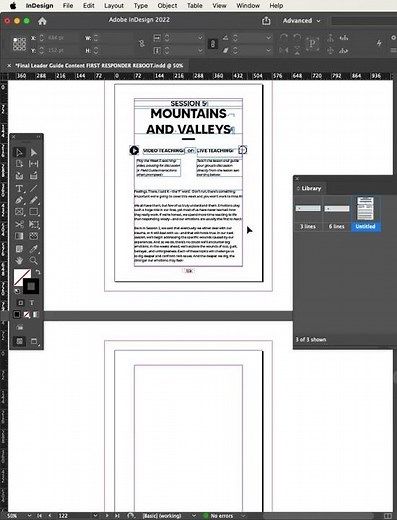The width and height of the screenshot is (397, 520).
Task: Open the preflight No errors dropdown
Action: [243, 516]
